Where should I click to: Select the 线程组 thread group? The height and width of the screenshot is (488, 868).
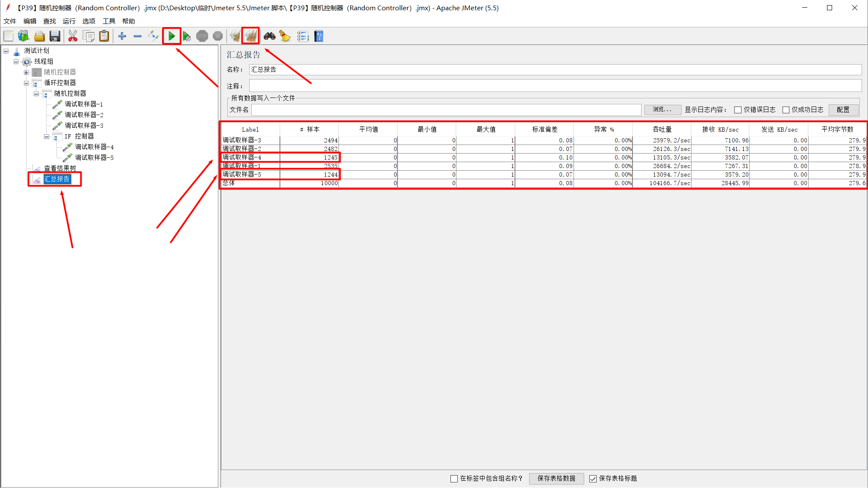click(x=44, y=62)
